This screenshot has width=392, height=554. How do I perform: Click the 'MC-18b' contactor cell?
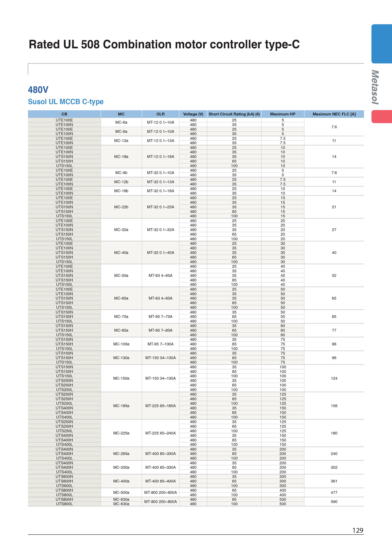tap(121, 191)
